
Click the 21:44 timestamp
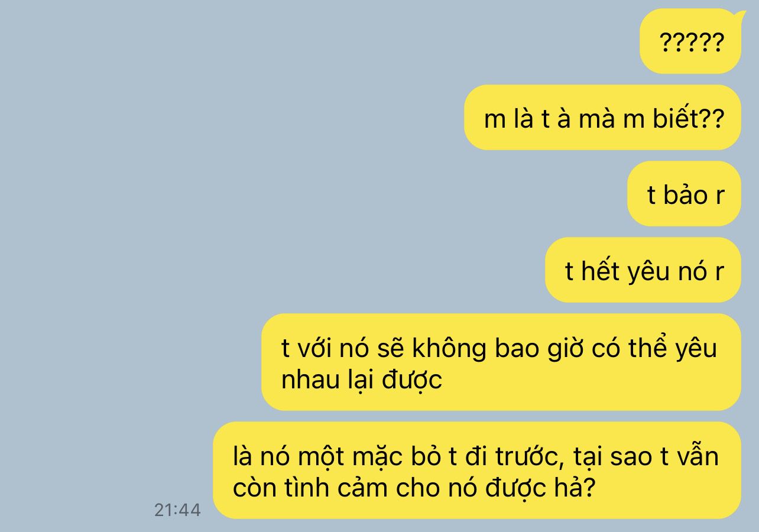coord(177,510)
